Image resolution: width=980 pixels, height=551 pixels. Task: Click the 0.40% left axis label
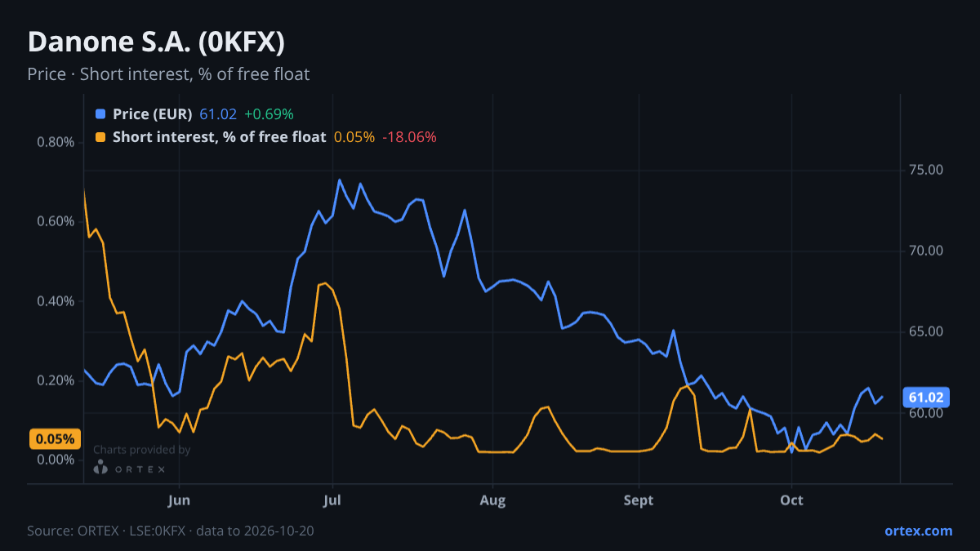[x=56, y=301]
